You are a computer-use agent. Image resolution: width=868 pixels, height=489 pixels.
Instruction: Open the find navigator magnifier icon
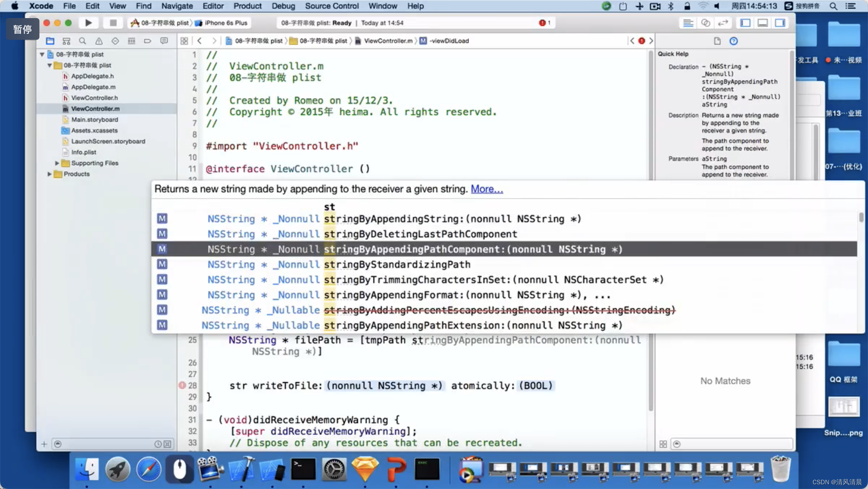tap(82, 41)
